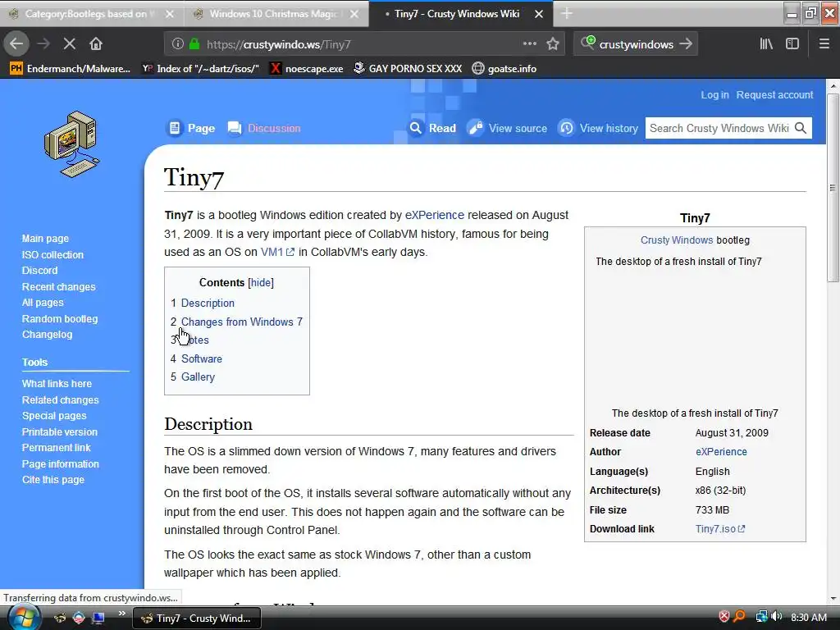Toggle the sidebar view icon
This screenshot has width=840, height=630.
coord(792,44)
